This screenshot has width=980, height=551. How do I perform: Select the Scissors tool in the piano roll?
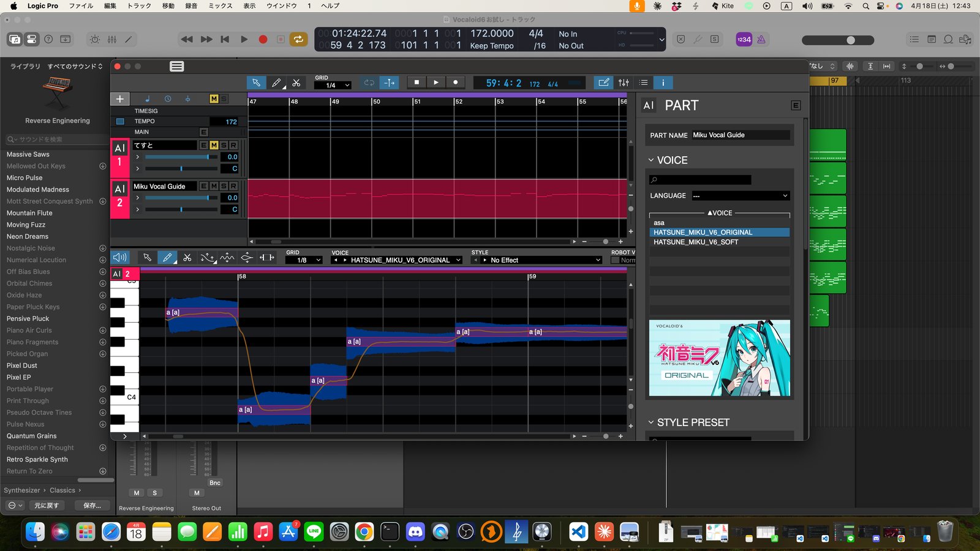point(187,257)
